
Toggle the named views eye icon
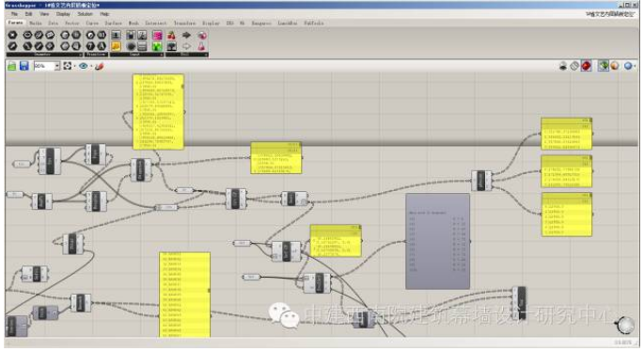pos(84,66)
